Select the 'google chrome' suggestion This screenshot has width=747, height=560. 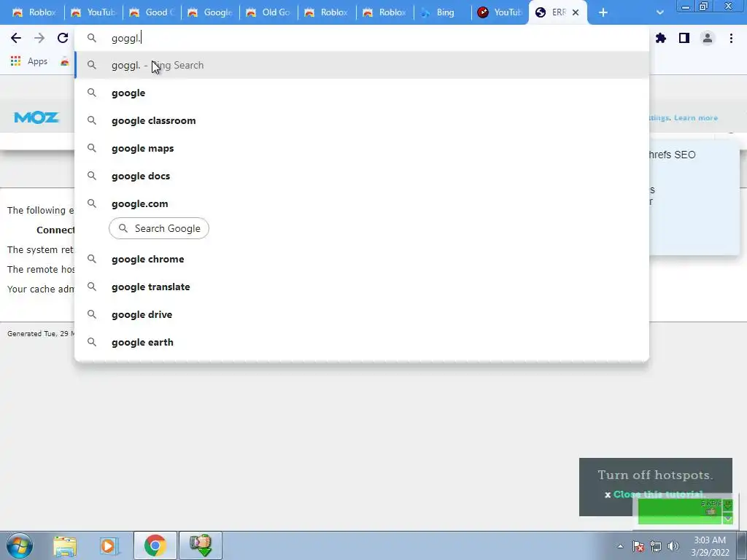(x=362, y=259)
